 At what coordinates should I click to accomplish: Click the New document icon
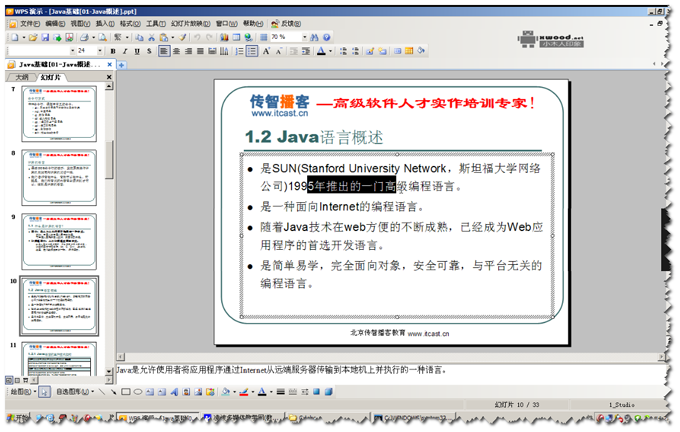tap(15, 38)
